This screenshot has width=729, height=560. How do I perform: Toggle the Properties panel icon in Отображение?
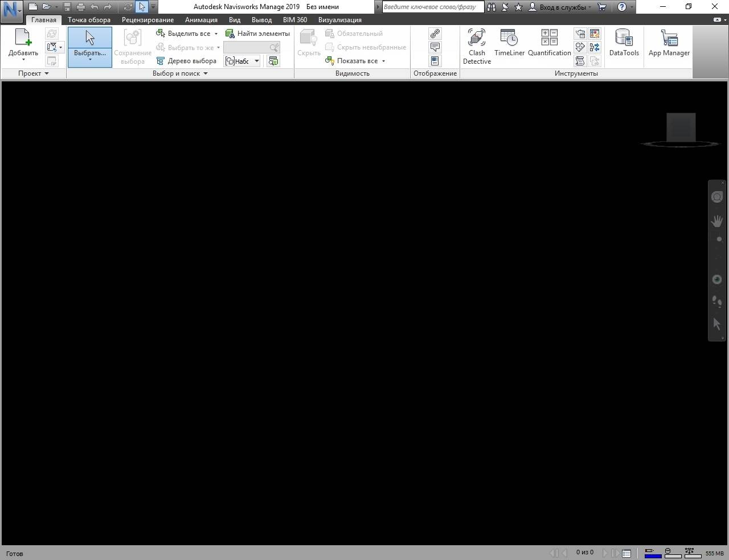point(435,61)
